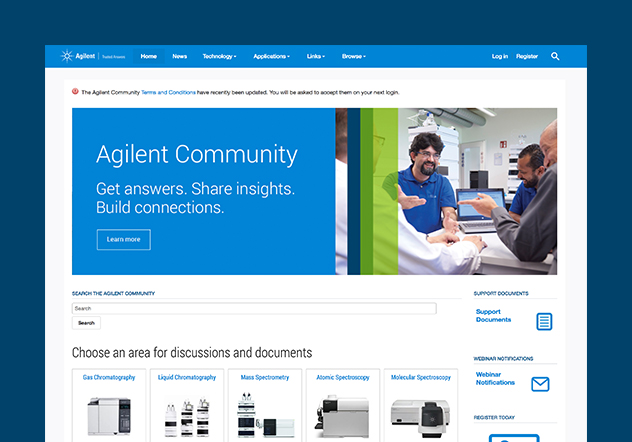
Task: Click the Support Documents page icon
Action: click(544, 321)
